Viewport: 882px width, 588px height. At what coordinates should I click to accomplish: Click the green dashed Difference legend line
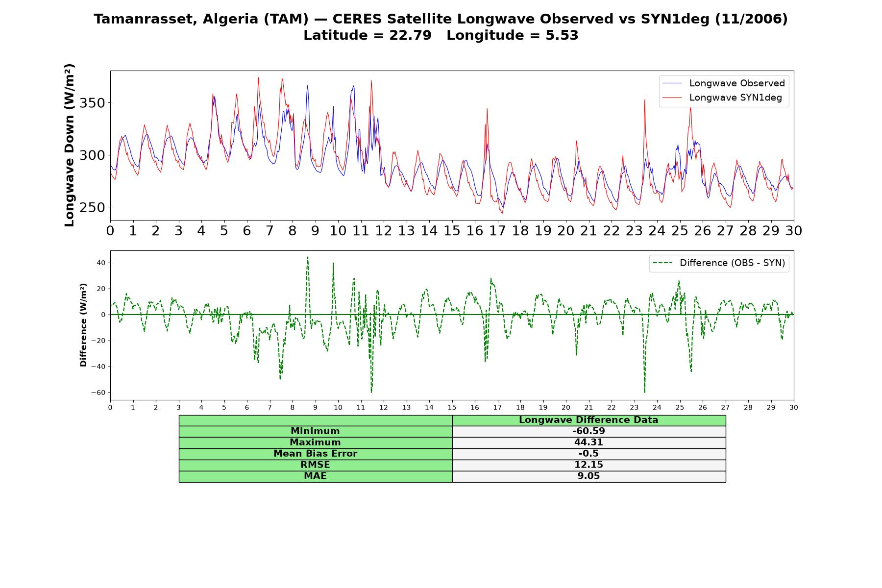click(663, 263)
